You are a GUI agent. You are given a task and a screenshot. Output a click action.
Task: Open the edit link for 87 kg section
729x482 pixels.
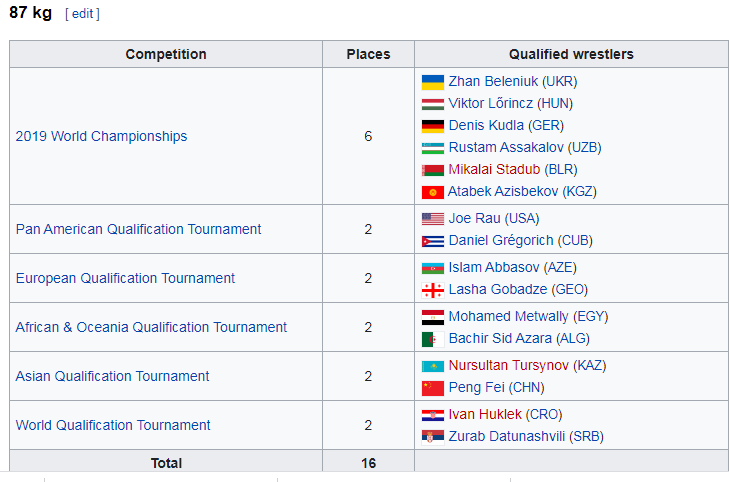[x=82, y=14]
